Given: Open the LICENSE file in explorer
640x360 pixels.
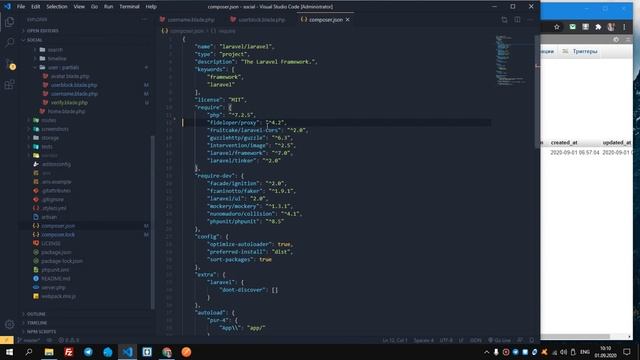Looking at the screenshot, I should (x=51, y=243).
